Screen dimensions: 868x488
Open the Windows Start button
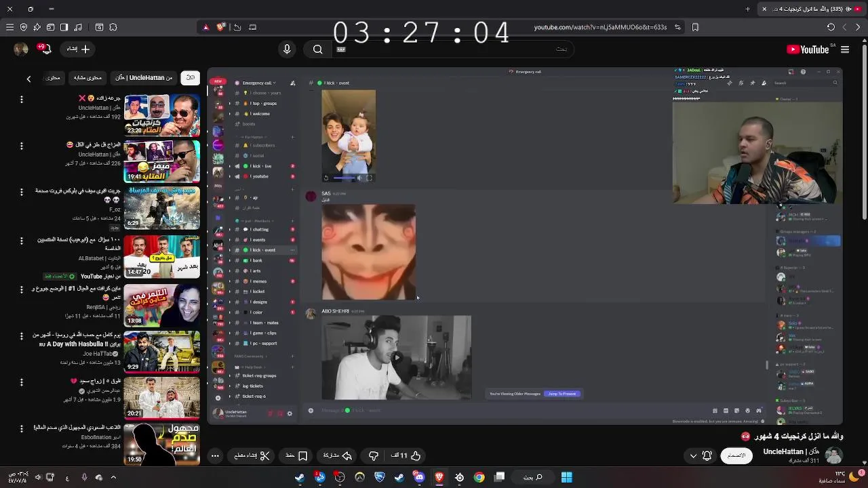[x=567, y=477]
